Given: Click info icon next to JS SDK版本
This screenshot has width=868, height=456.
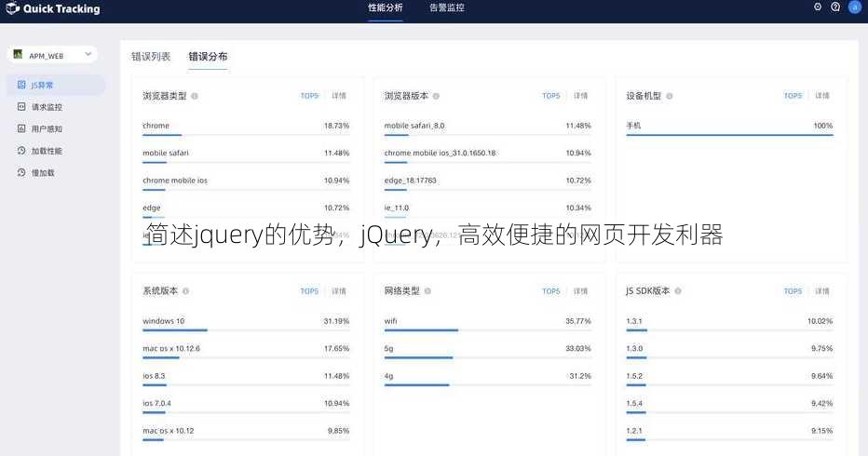Looking at the screenshot, I should [x=678, y=291].
